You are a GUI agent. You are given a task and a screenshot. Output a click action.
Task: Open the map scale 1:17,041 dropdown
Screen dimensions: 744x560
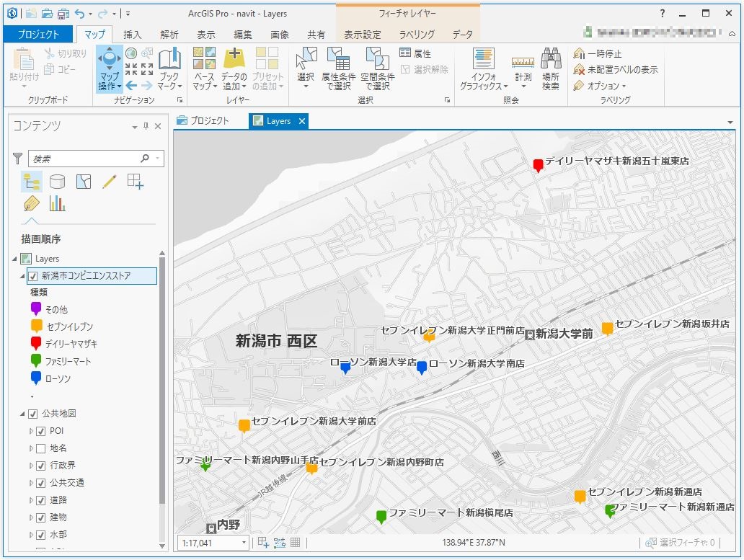tap(244, 543)
